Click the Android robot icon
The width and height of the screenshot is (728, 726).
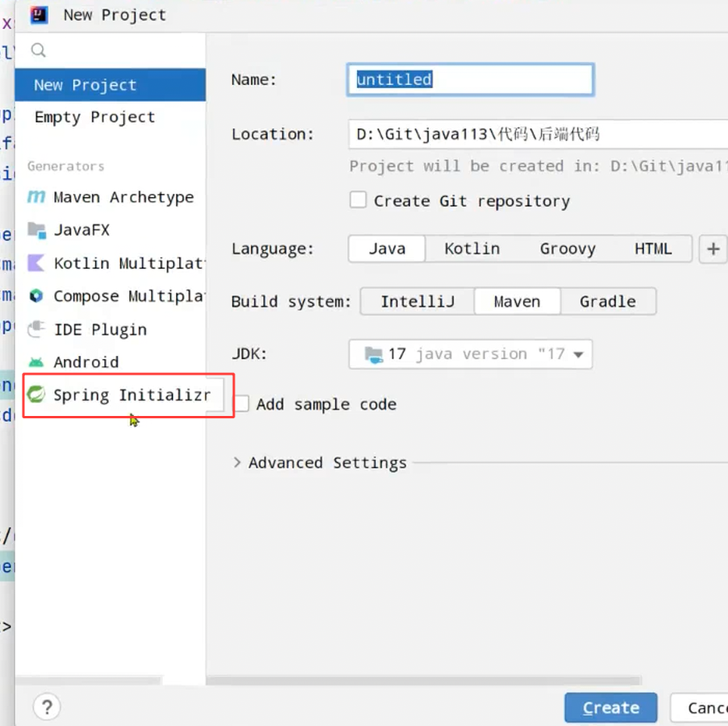point(36,362)
